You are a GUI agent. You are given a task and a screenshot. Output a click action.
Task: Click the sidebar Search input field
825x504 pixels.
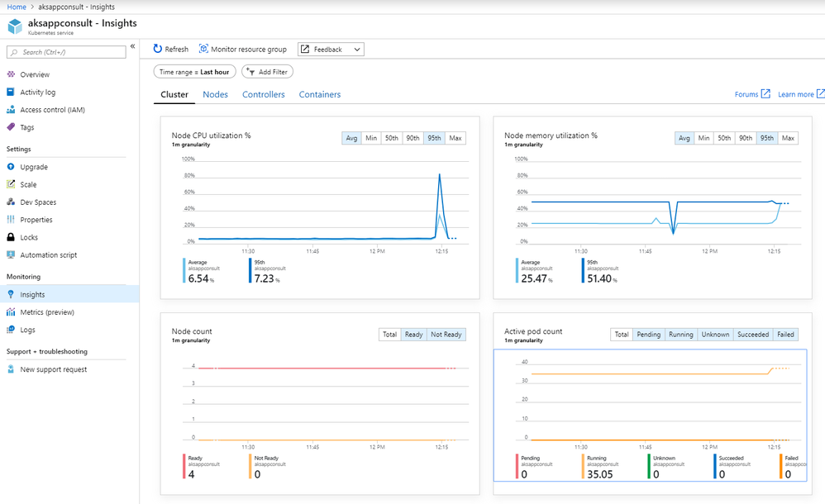(x=66, y=52)
